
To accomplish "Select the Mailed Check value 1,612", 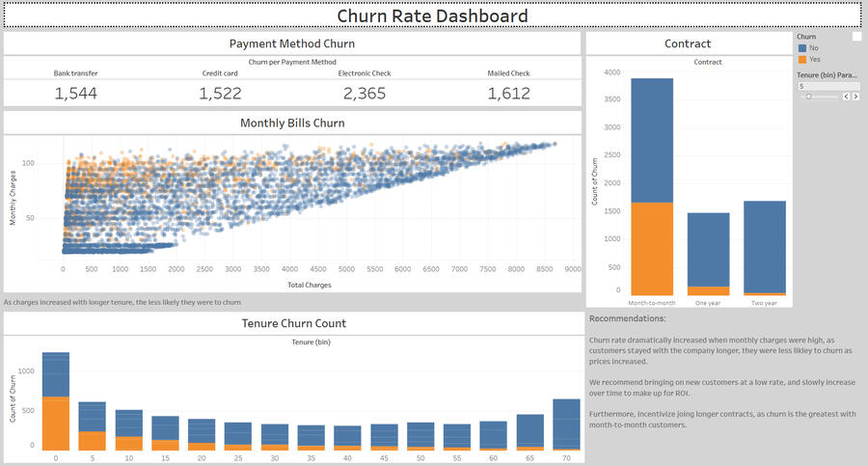I will pos(509,93).
